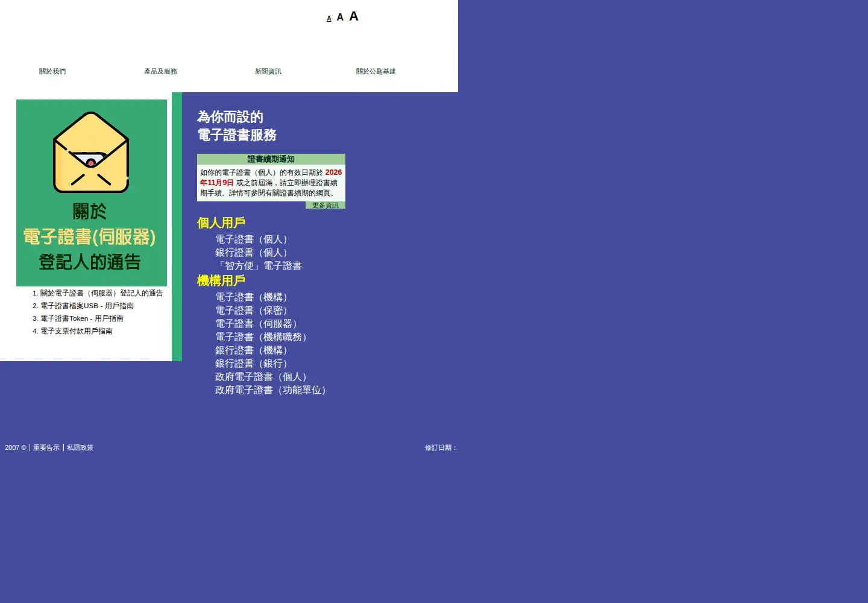This screenshot has width=868, height=603.
Task: Click the 修訂日期 text in footer
Action: [441, 447]
